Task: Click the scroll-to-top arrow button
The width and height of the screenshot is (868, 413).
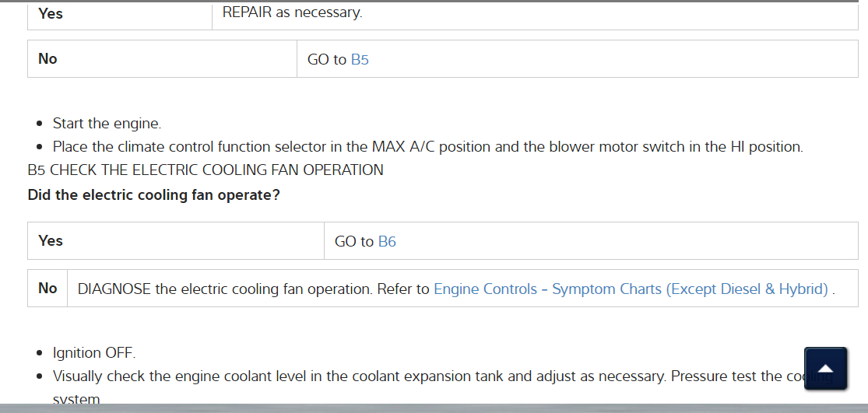Action: point(825,368)
